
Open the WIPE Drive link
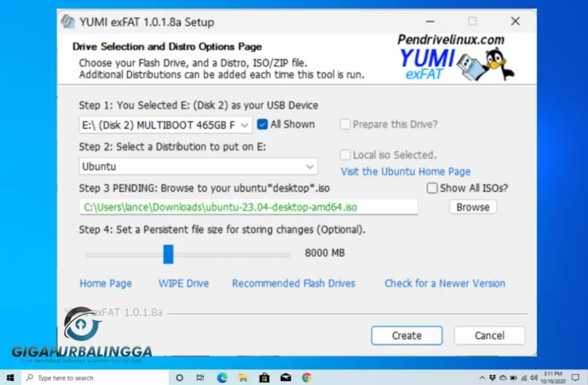tap(183, 283)
